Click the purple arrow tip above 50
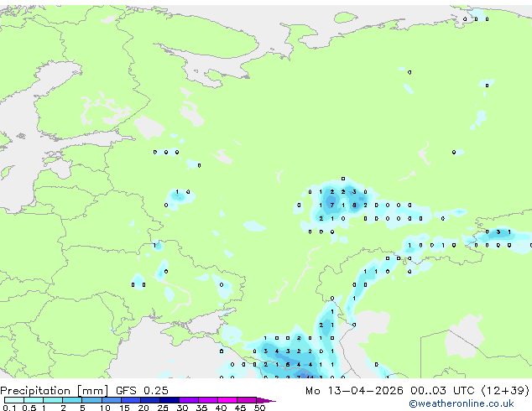532x411 pixels. [x=266, y=400]
